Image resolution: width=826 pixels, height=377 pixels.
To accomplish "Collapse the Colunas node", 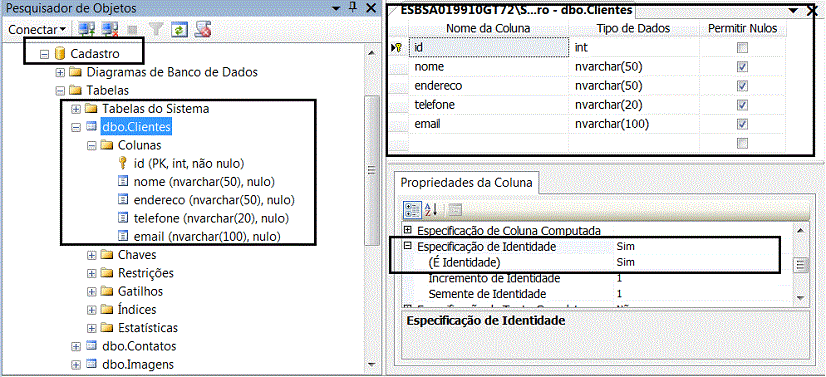I will tap(92, 145).
